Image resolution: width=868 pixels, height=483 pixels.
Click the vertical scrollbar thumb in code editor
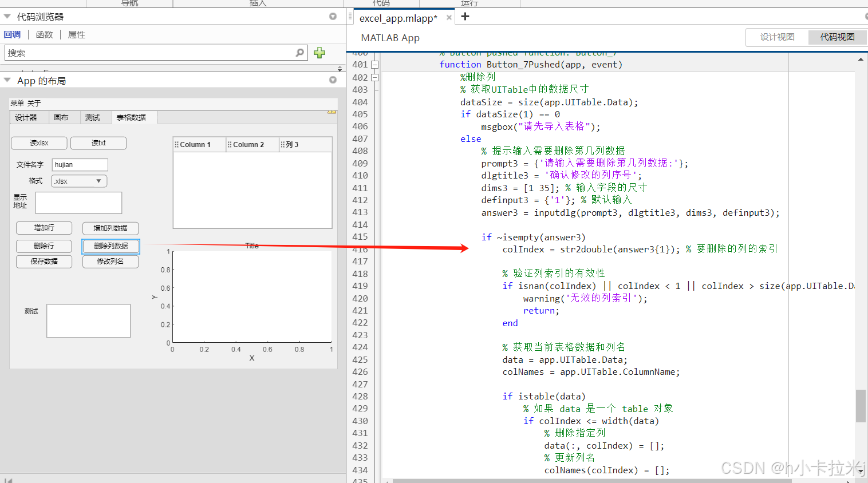(861, 406)
